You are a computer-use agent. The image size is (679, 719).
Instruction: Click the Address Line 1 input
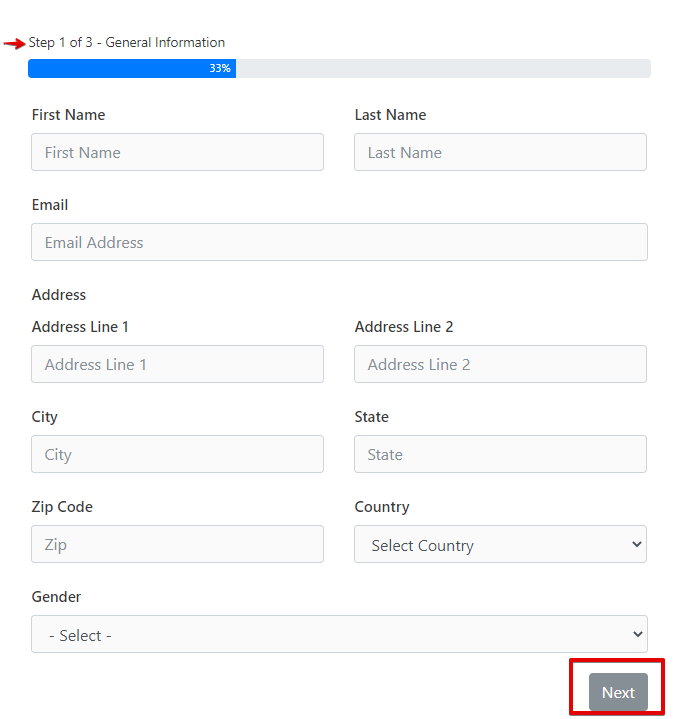tap(177, 364)
